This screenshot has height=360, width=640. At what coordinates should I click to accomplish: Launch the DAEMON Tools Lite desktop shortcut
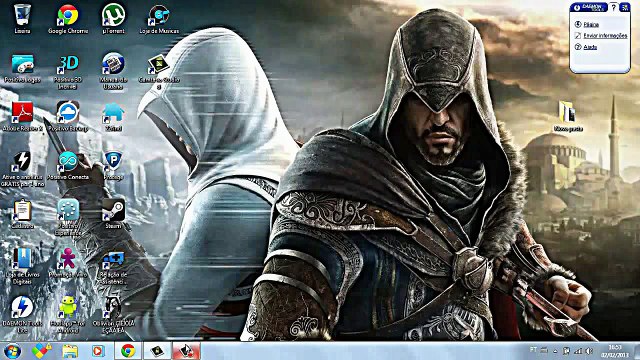pyautogui.click(x=22, y=315)
